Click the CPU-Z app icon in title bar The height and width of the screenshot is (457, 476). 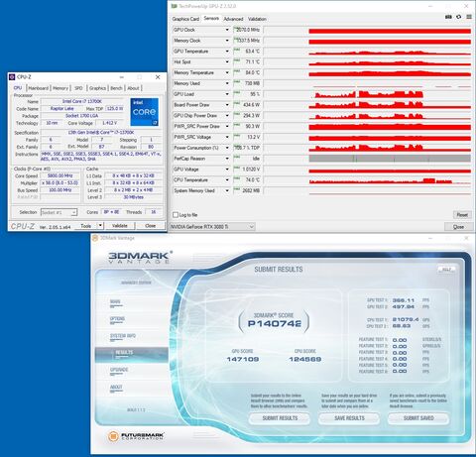click(12, 77)
